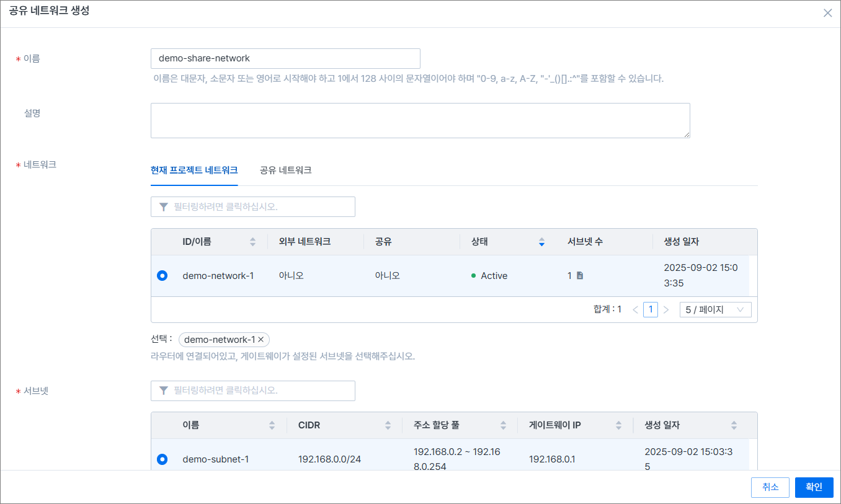Screen dimensions: 841x504
Task: Select the demo-network-1 radio button
Action: pyautogui.click(x=162, y=276)
